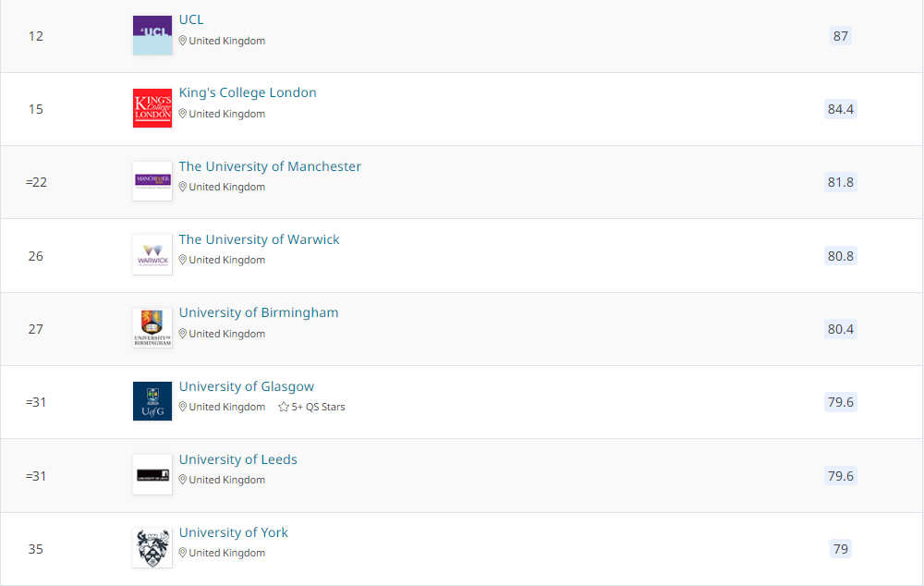Open the University of York link
924x586 pixels.
point(234,532)
